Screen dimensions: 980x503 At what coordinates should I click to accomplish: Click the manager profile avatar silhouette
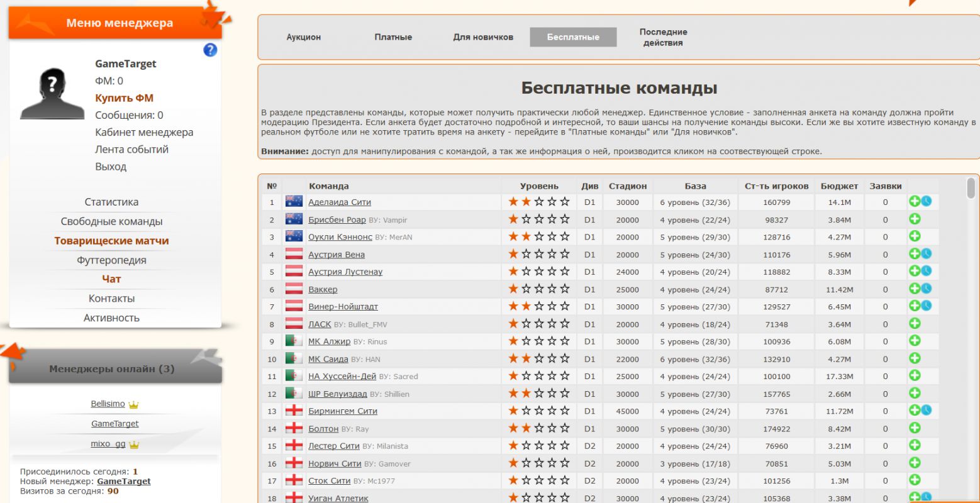tap(52, 94)
